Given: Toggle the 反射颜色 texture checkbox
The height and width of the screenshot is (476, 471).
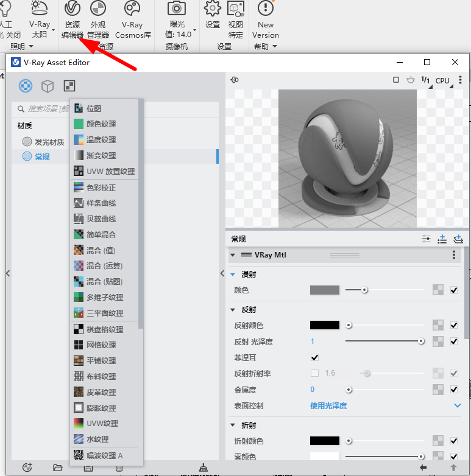Looking at the screenshot, I should pos(454,326).
